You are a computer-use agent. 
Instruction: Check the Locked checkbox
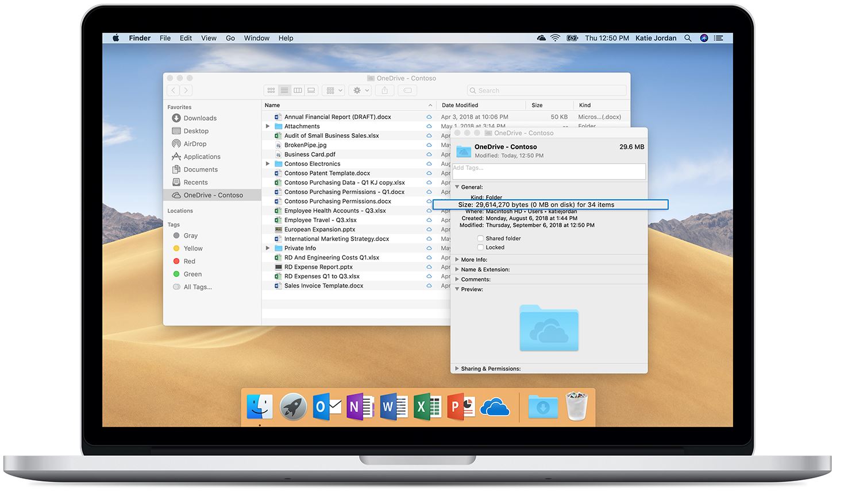click(480, 247)
